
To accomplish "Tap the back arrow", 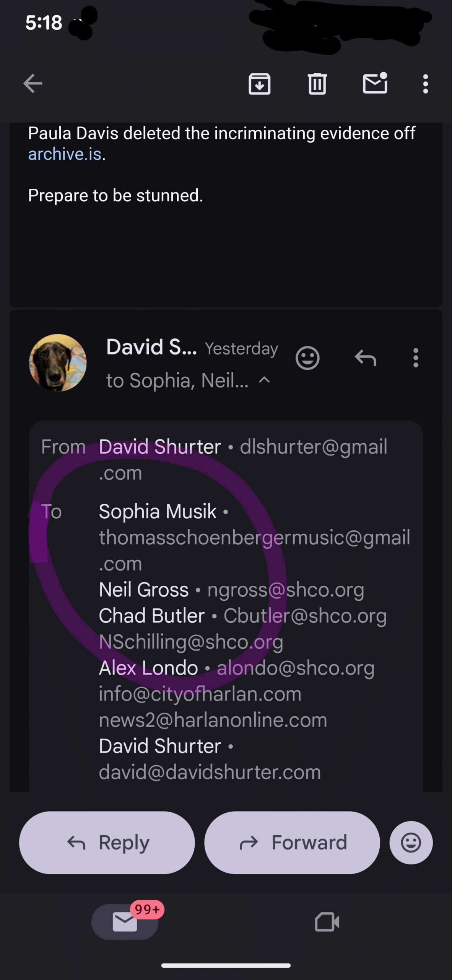I will 33,83.
